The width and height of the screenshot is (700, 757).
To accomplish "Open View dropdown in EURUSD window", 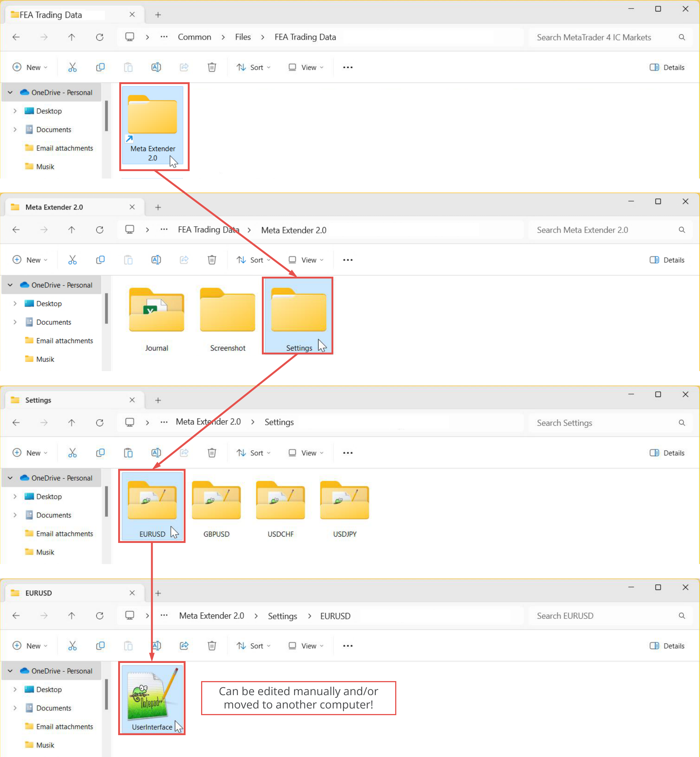I will [306, 646].
